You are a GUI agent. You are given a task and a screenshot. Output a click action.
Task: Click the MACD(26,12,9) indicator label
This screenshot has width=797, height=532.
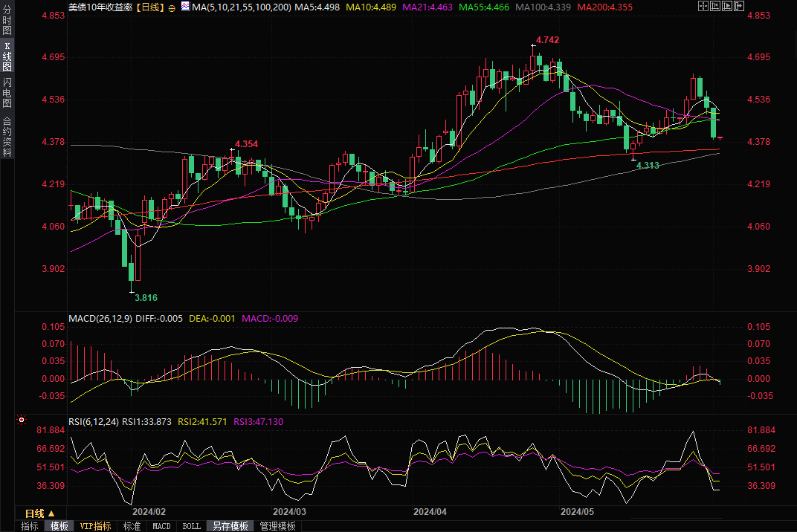(x=100, y=319)
